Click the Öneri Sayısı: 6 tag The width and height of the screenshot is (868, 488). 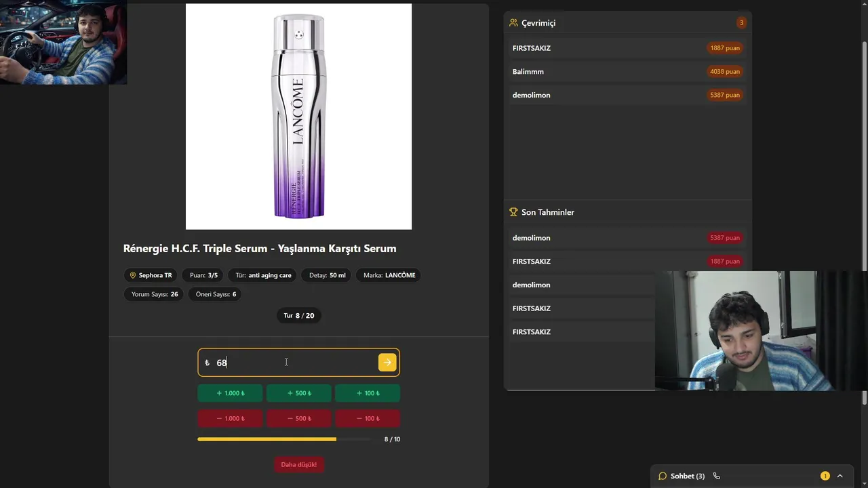(x=216, y=294)
